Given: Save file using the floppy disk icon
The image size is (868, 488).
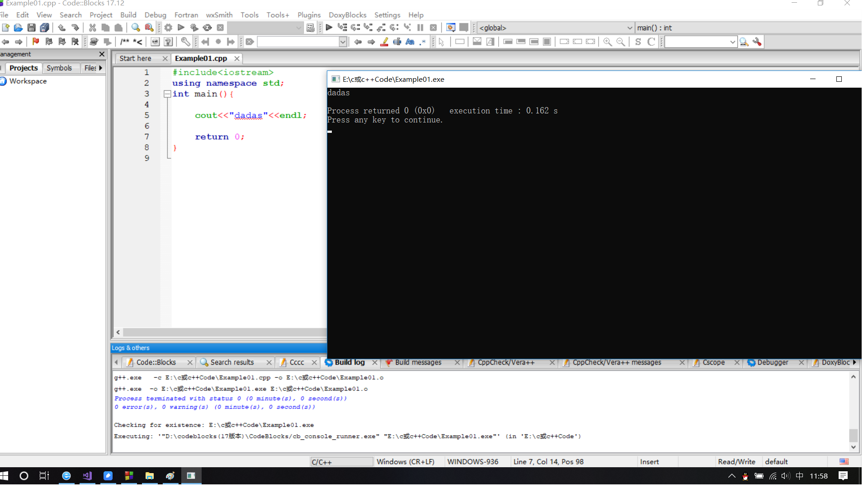Looking at the screenshot, I should point(31,28).
